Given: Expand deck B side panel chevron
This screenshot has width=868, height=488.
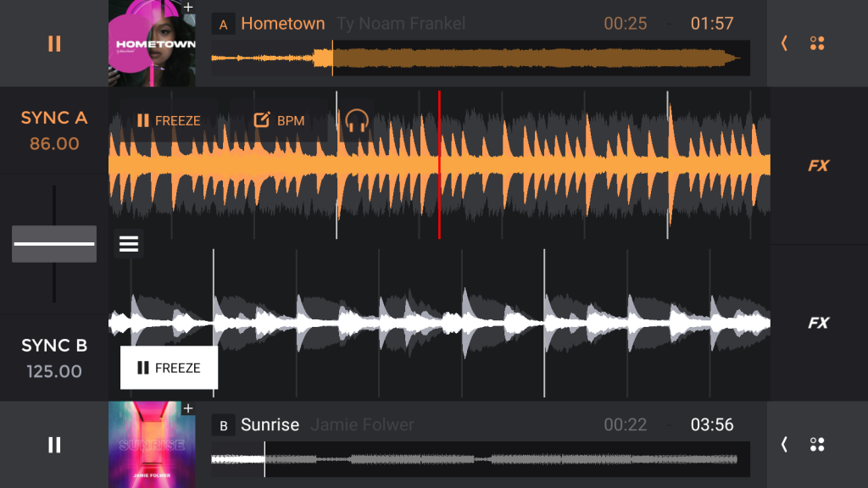Looking at the screenshot, I should pyautogui.click(x=784, y=445).
